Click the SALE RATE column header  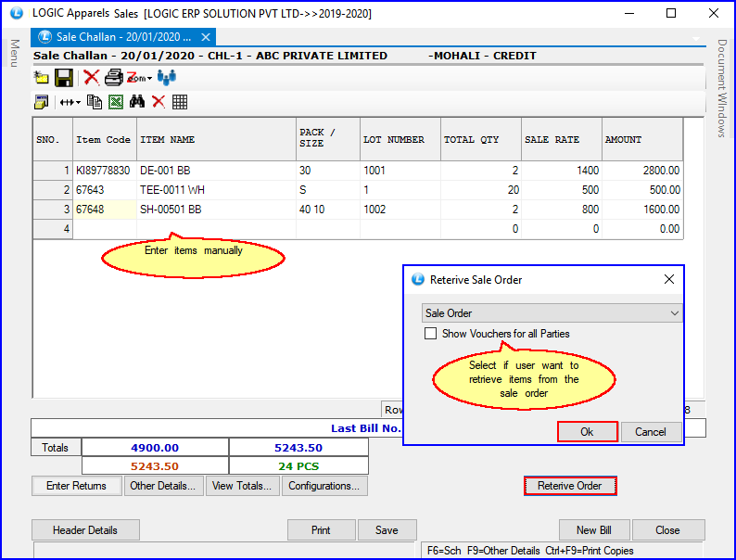562,139
